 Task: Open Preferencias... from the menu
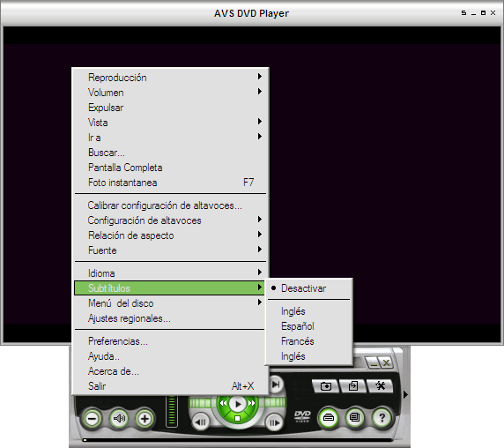tap(170, 341)
